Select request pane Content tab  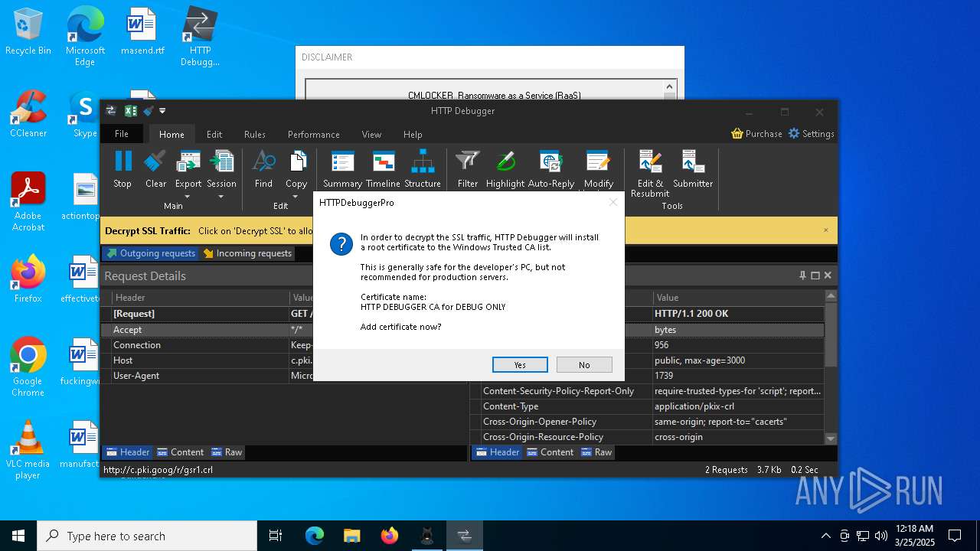pyautogui.click(x=180, y=452)
